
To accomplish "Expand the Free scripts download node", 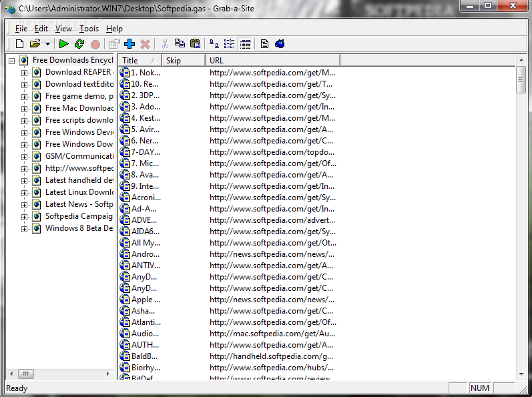I will pyautogui.click(x=24, y=121).
